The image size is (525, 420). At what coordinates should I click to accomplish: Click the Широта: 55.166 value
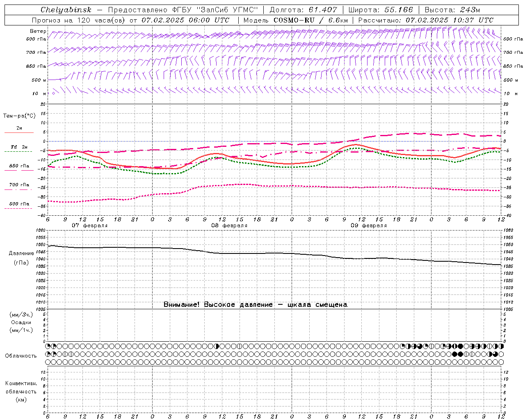click(381, 10)
